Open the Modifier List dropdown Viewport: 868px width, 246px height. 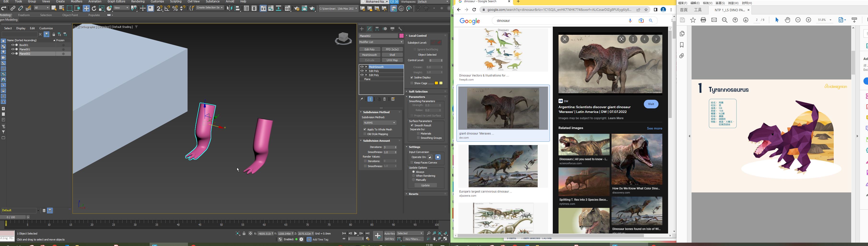tap(381, 42)
